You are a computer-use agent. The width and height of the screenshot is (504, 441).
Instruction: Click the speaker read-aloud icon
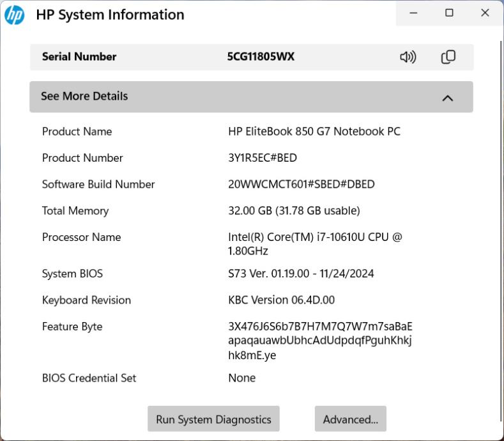408,57
